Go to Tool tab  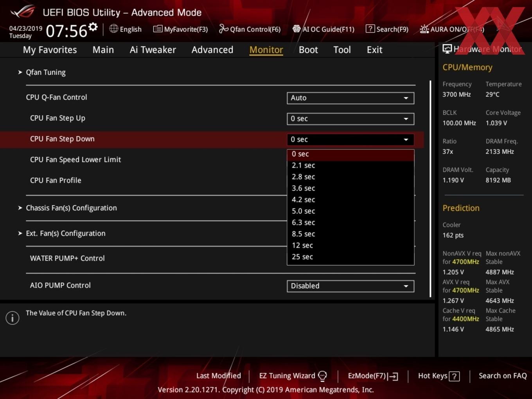pyautogui.click(x=342, y=50)
